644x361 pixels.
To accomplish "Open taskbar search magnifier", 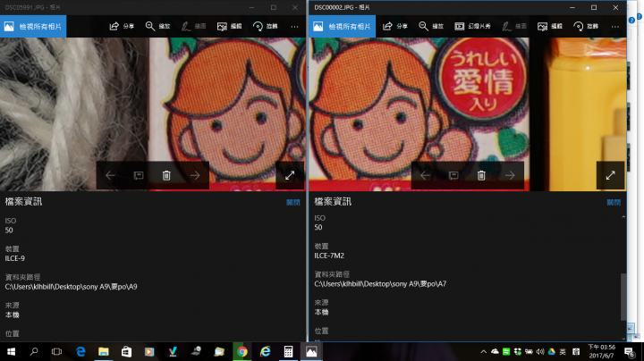I will tap(34, 351).
